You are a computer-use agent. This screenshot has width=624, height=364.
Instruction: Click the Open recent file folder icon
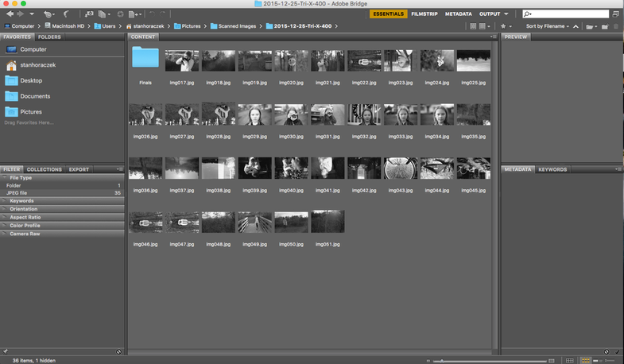590,26
